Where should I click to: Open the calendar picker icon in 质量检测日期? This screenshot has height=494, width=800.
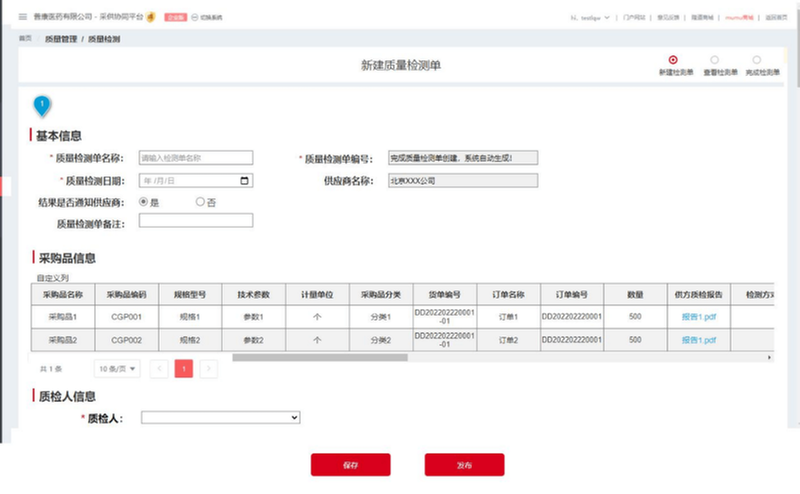pyautogui.click(x=244, y=181)
